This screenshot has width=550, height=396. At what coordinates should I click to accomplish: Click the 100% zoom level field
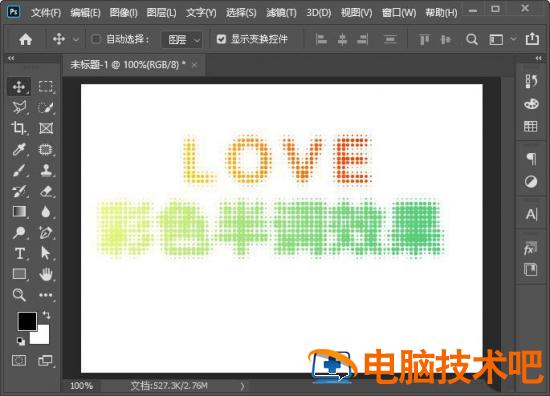pyautogui.click(x=81, y=386)
